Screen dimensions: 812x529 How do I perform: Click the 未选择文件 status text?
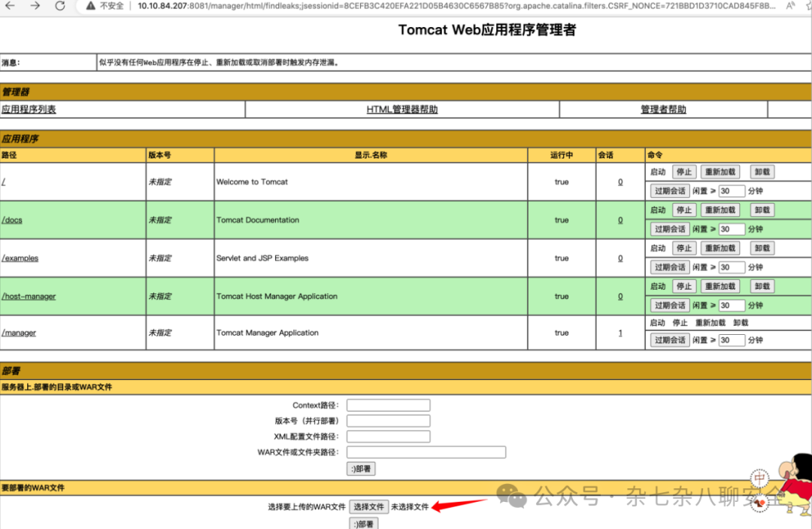tap(410, 506)
